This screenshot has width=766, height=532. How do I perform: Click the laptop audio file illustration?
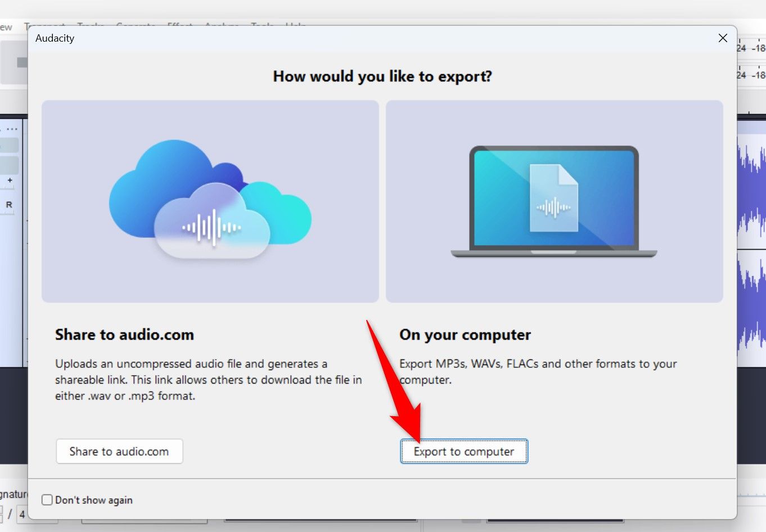pos(554,201)
